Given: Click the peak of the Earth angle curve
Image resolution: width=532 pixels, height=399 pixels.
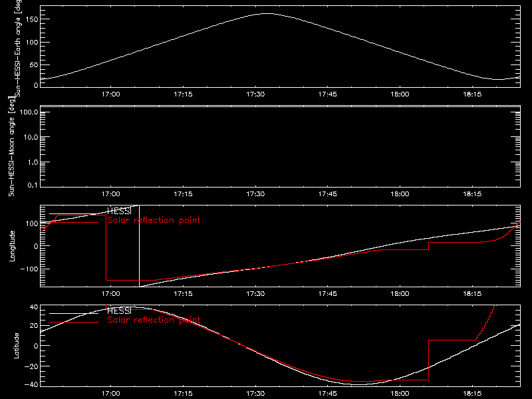Looking at the screenshot, I should (x=268, y=13).
